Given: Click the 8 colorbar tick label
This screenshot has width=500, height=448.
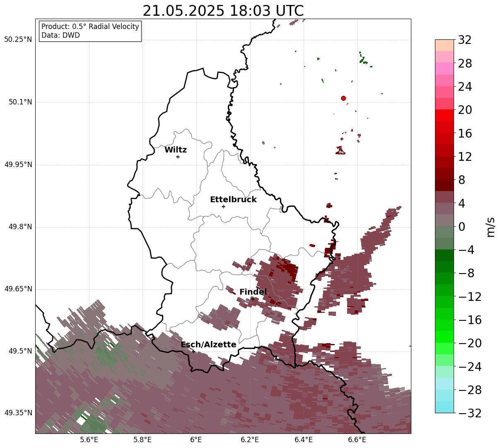Looking at the screenshot, I should [461, 180].
